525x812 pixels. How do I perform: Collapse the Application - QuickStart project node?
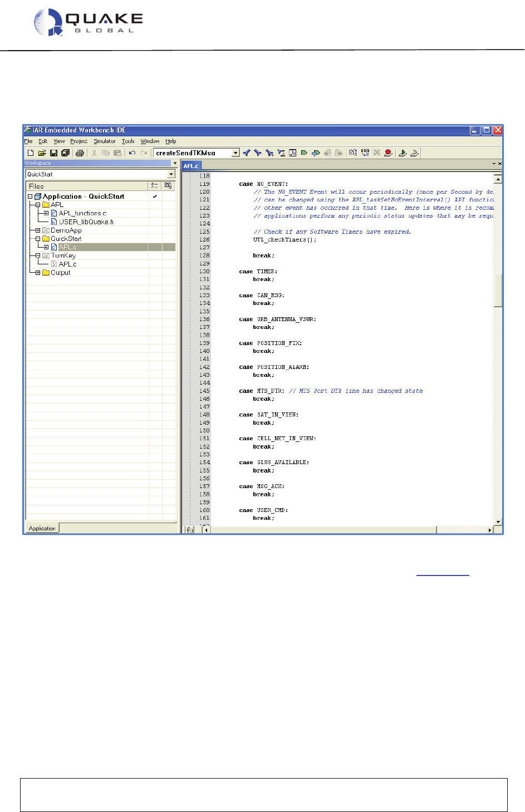(x=30, y=196)
